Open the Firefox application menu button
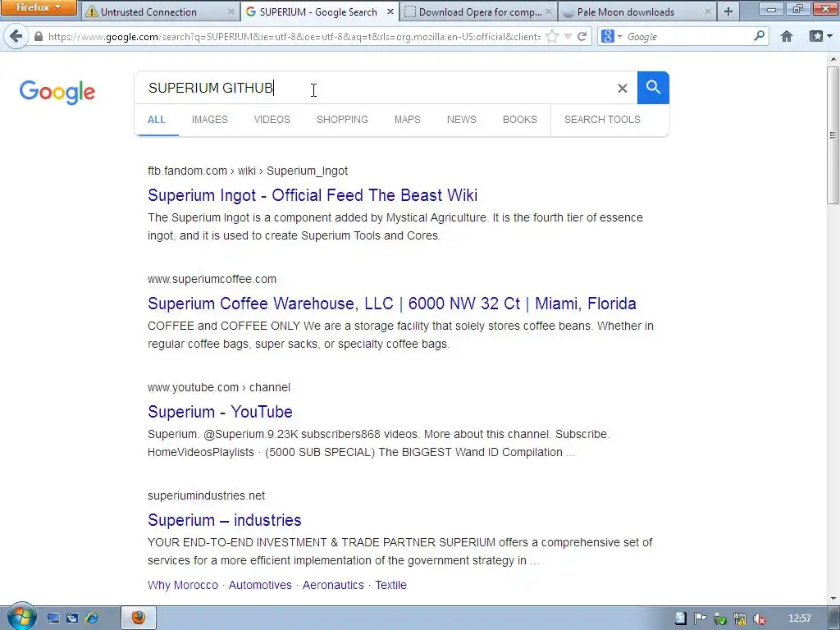 tap(38, 7)
